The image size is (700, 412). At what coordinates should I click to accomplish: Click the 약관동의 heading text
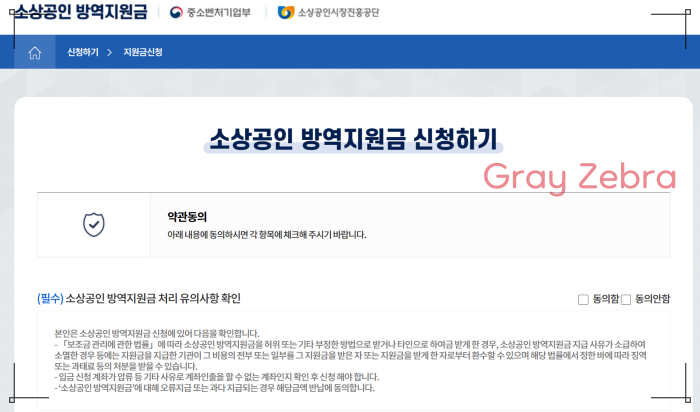pyautogui.click(x=187, y=217)
